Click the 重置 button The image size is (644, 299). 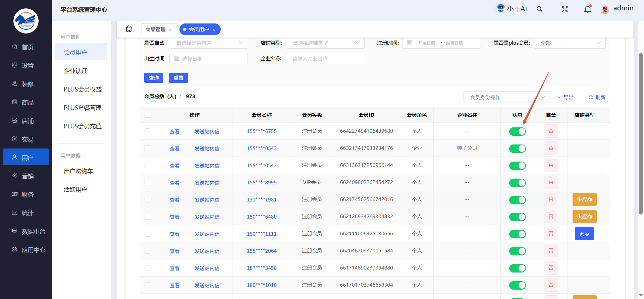coord(178,78)
